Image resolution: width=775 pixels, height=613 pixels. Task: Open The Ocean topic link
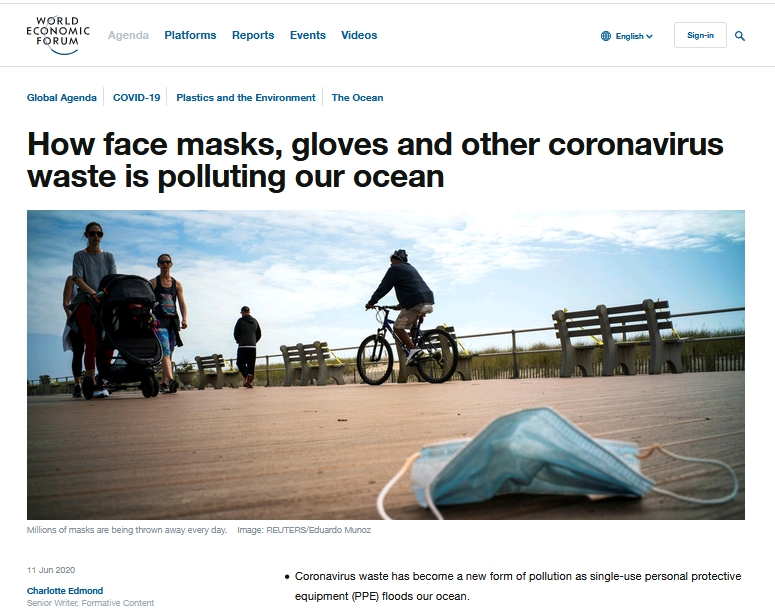[357, 97]
